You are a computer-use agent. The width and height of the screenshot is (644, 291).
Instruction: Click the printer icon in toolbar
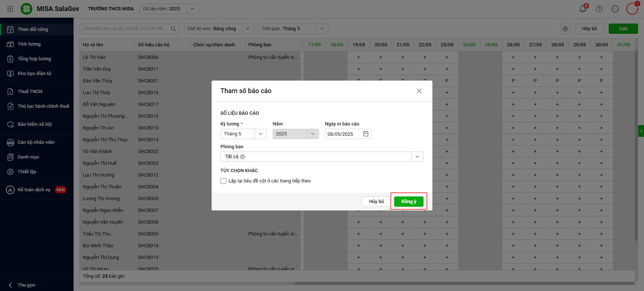565,29
